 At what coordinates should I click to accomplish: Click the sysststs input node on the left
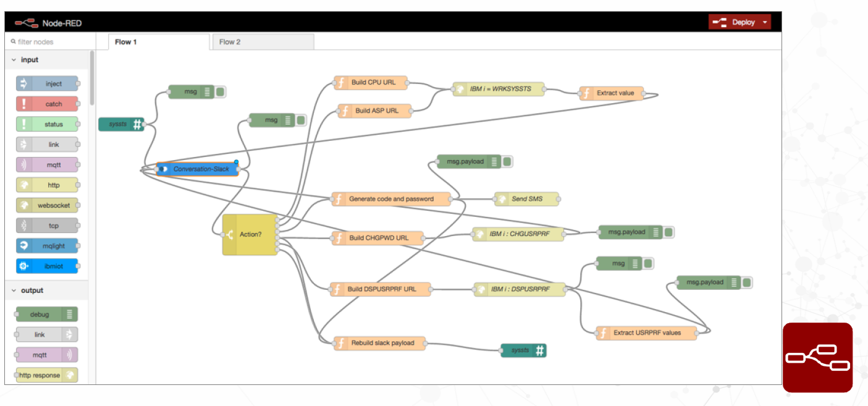point(121,124)
